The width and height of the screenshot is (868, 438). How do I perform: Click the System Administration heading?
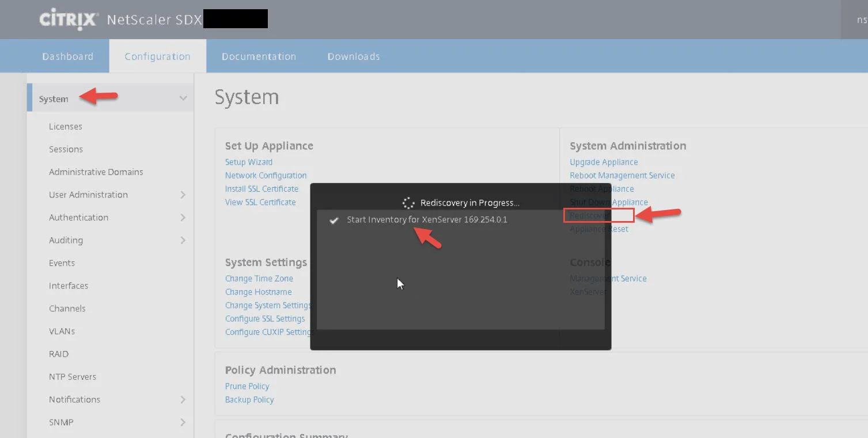pyautogui.click(x=628, y=146)
